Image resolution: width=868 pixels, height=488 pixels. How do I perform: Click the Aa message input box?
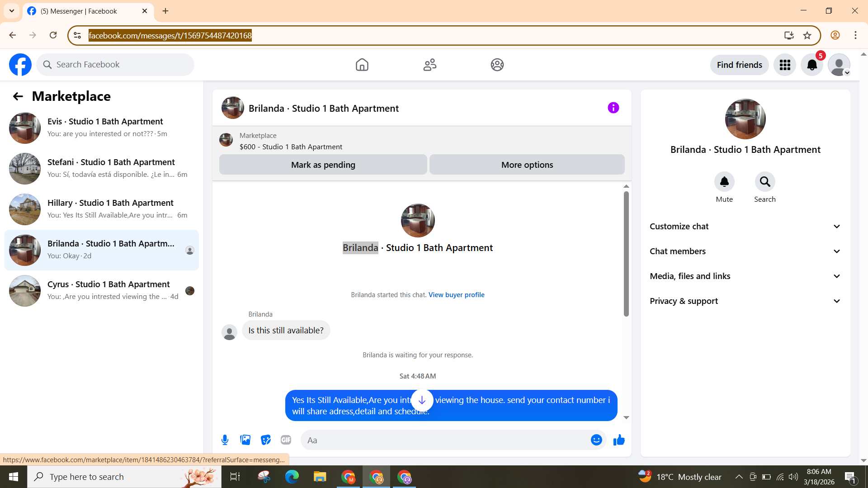click(x=453, y=440)
